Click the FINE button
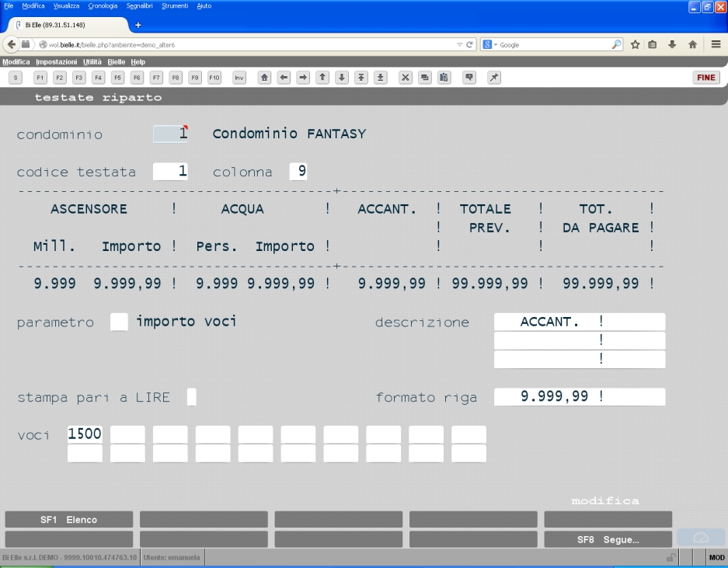The width and height of the screenshot is (728, 568). point(706,78)
